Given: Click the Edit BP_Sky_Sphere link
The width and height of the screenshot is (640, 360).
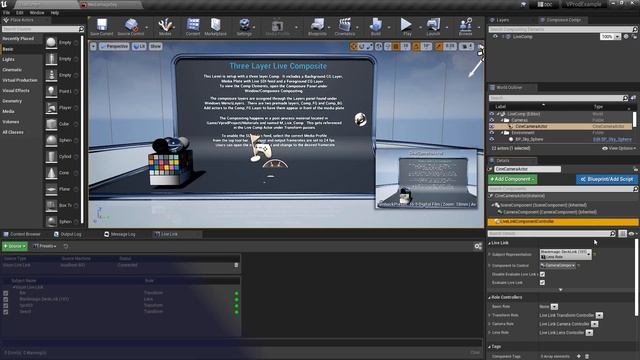Looking at the screenshot, I should click(612, 140).
